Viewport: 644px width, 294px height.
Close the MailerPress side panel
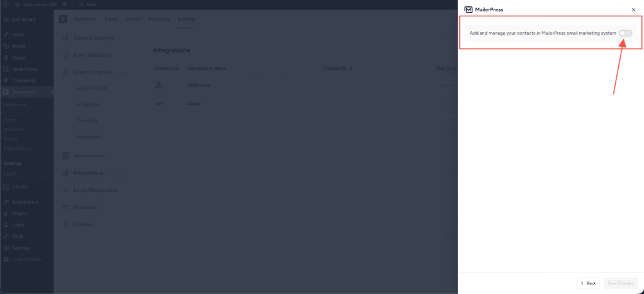click(x=633, y=10)
